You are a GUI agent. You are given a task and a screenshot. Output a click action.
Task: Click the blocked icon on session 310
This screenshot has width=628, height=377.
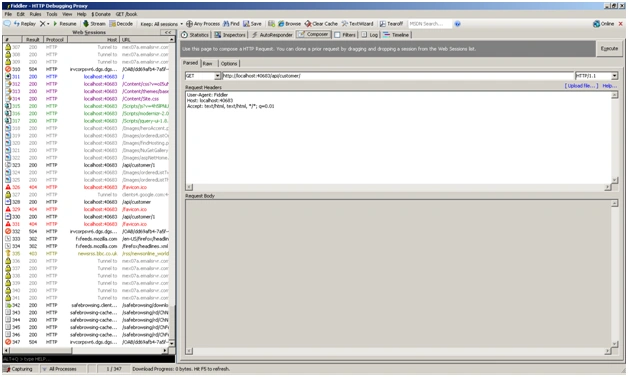(8, 69)
